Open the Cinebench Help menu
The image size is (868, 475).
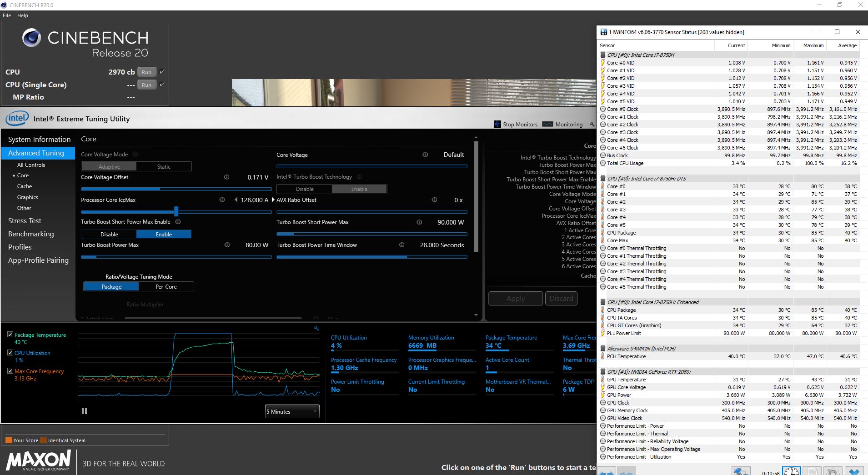tap(23, 15)
